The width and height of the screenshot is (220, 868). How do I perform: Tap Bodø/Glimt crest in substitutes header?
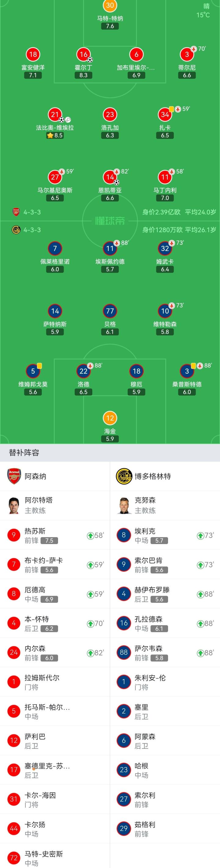click(123, 476)
